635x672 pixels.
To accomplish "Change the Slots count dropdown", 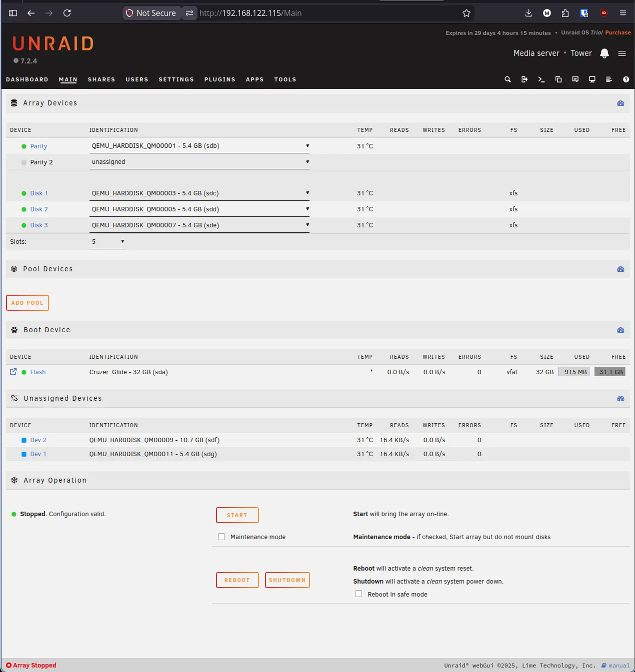I will click(107, 242).
